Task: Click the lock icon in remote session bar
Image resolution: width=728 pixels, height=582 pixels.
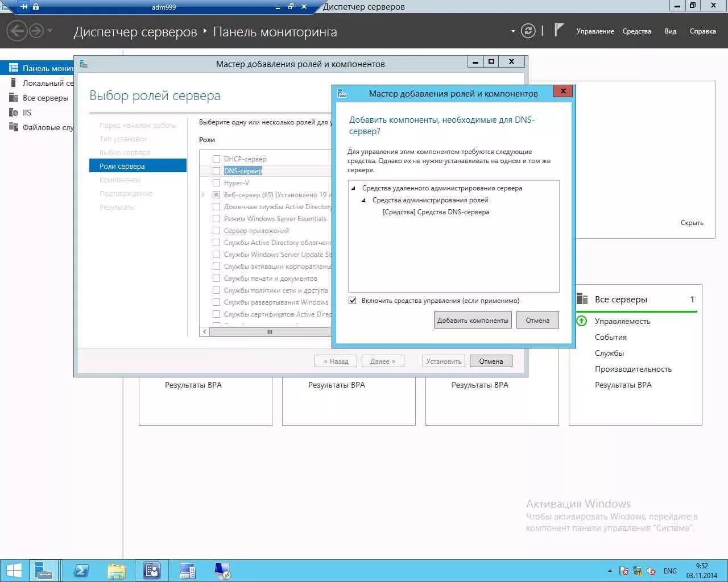Action: click(36, 7)
